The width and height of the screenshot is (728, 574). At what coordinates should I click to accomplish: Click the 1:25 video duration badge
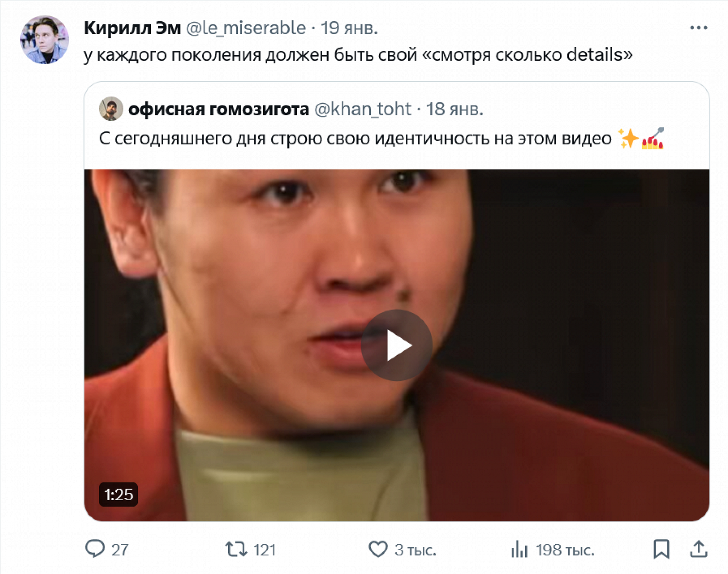click(118, 494)
